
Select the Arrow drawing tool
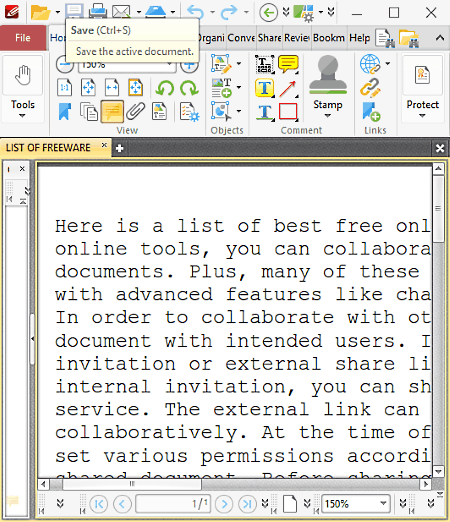click(288, 88)
